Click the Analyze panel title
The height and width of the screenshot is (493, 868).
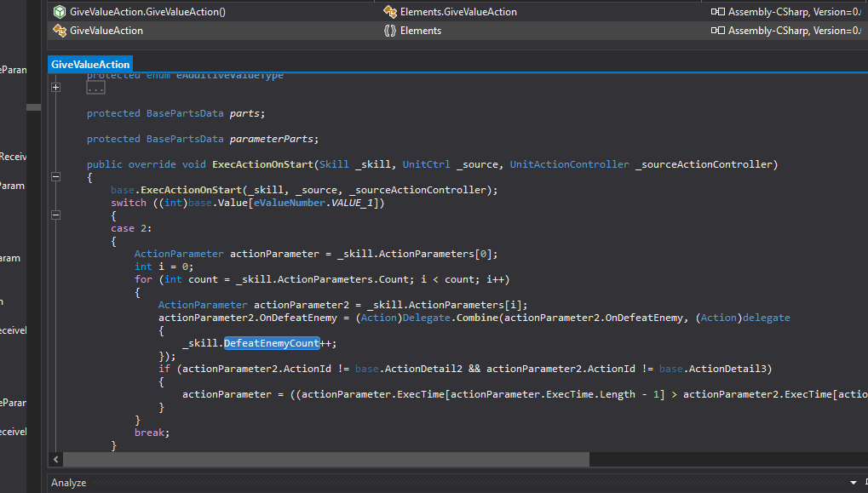pyautogui.click(x=69, y=483)
